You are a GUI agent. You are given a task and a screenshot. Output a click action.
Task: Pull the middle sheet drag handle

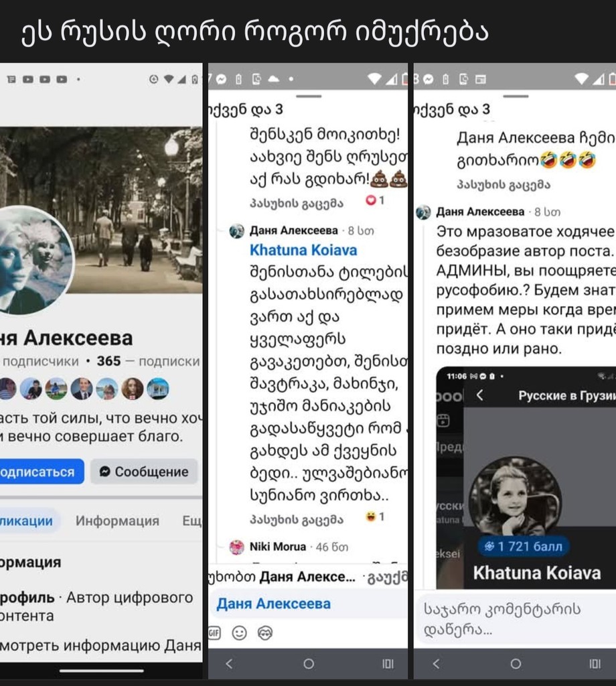[309, 96]
